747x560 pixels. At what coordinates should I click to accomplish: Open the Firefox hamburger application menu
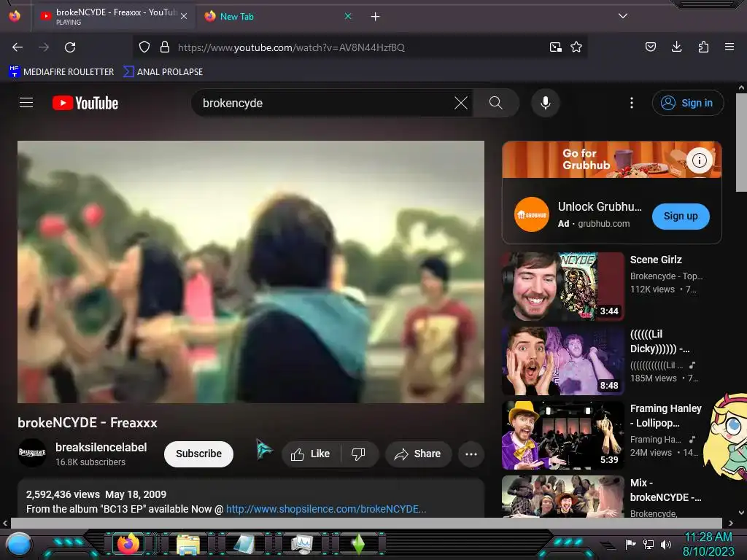click(729, 47)
